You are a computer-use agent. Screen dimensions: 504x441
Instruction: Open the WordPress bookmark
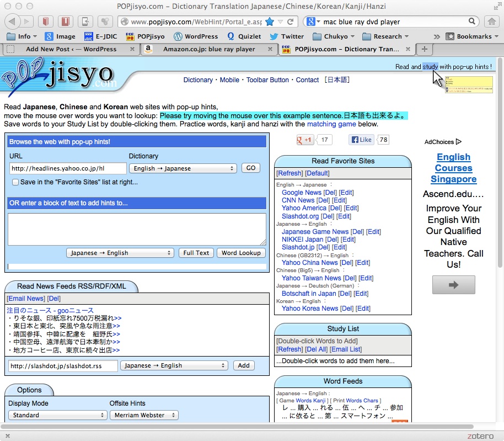196,36
